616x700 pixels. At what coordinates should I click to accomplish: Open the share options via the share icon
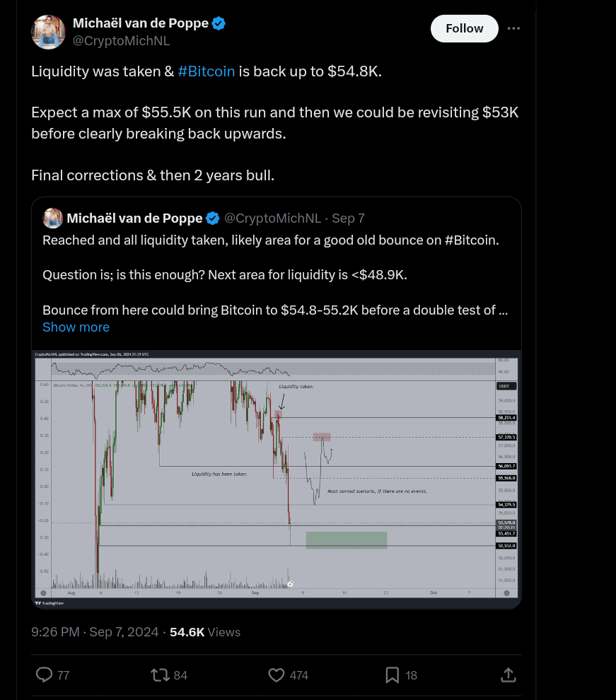(508, 675)
